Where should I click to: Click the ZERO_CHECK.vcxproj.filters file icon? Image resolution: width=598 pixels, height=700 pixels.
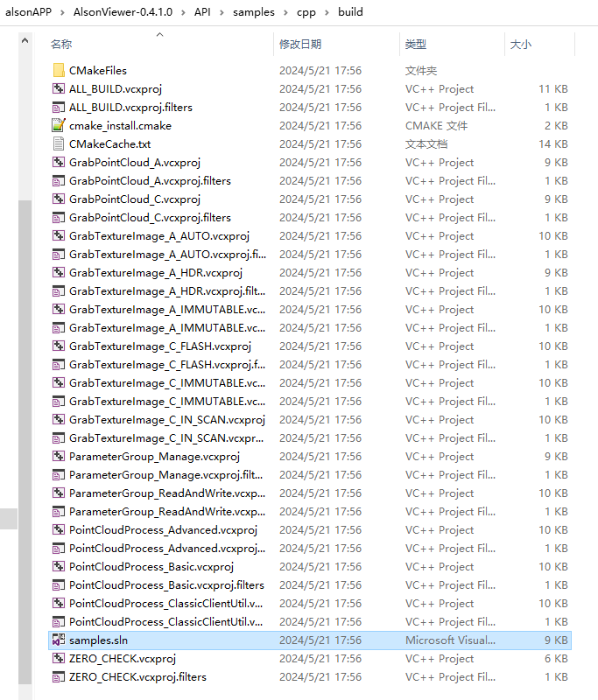pyautogui.click(x=59, y=677)
